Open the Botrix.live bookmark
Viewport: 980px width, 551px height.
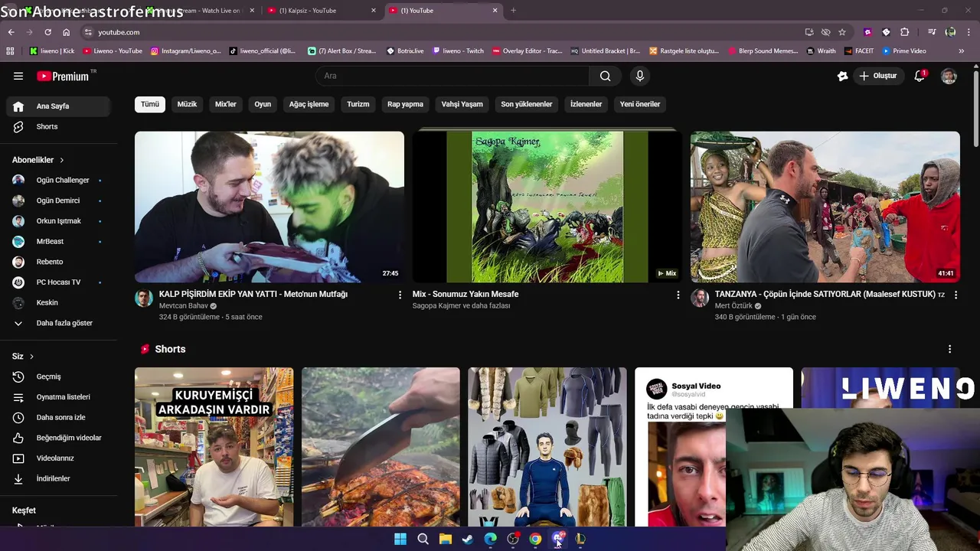pyautogui.click(x=405, y=51)
